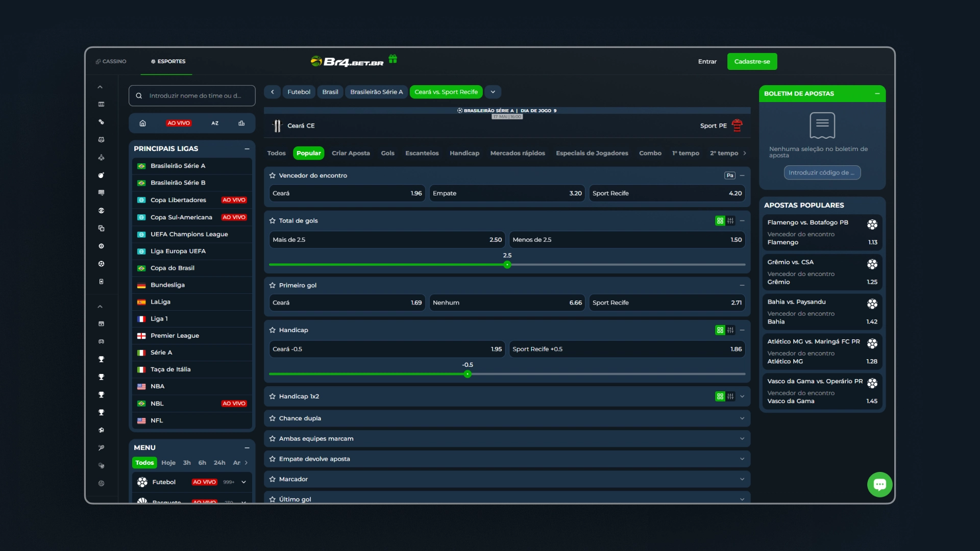Expand the Ambas equipes marcam market
Viewport: 980px width, 551px height.
coord(742,439)
